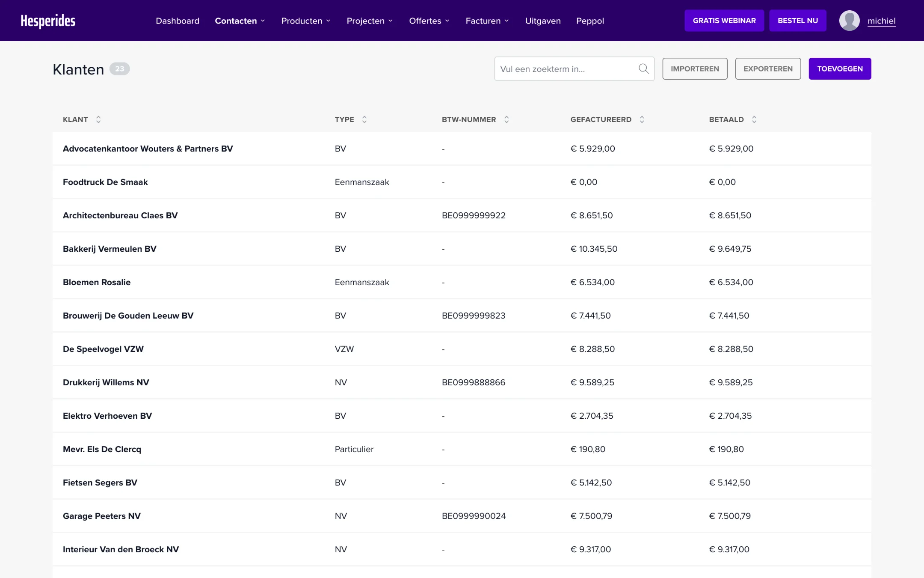
Task: Expand the Contacten dropdown menu
Action: tap(240, 21)
